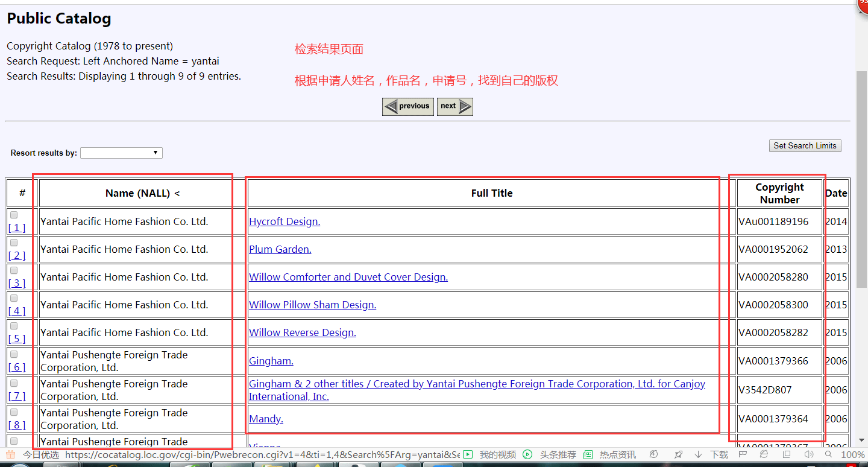The width and height of the screenshot is (868, 467).
Task: Open 我的视频 in the status bar
Action: click(491, 454)
